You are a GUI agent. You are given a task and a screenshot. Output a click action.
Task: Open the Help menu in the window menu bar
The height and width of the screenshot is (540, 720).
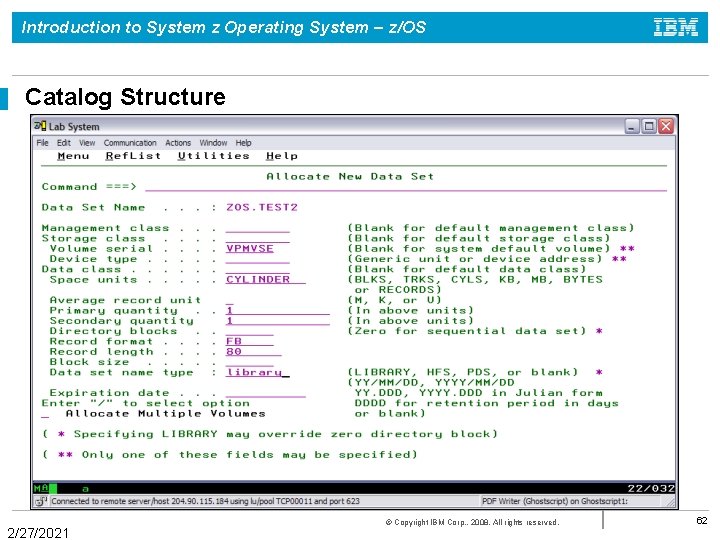[243, 143]
